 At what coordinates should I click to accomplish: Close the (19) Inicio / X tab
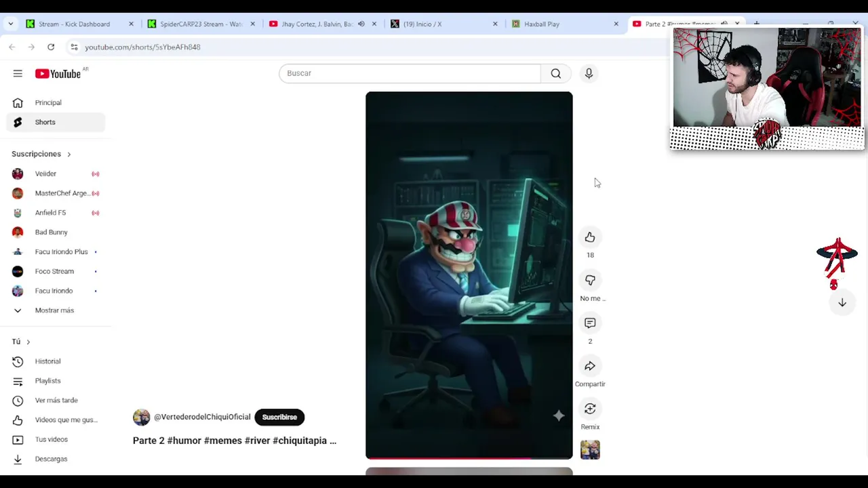pyautogui.click(x=495, y=24)
